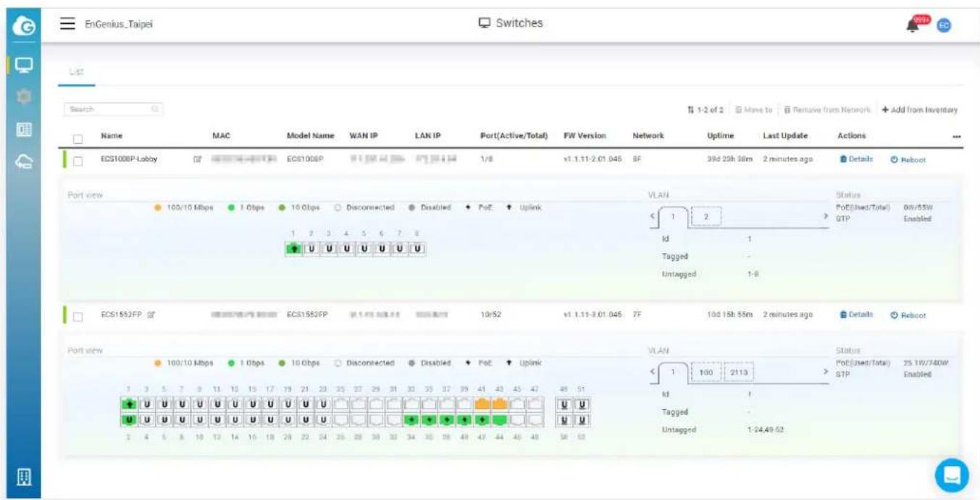Open the notifications bell with 999+ badge
The height and width of the screenshot is (500, 980).
pos(917,24)
